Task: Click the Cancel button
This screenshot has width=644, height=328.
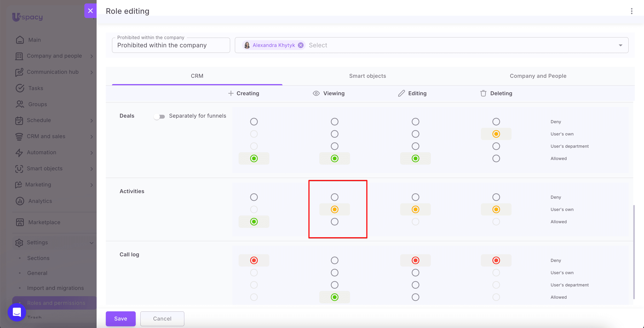Action: click(x=162, y=318)
